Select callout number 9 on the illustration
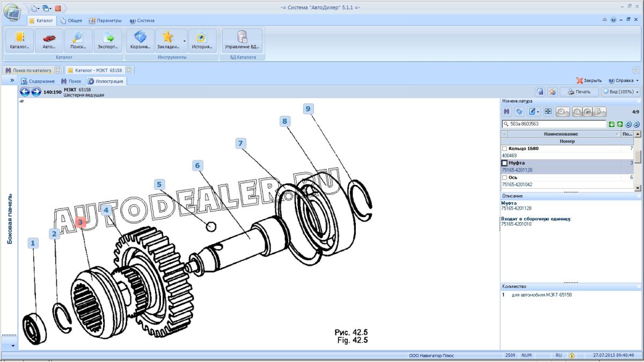Screen dimensions: 644x362 [308, 109]
